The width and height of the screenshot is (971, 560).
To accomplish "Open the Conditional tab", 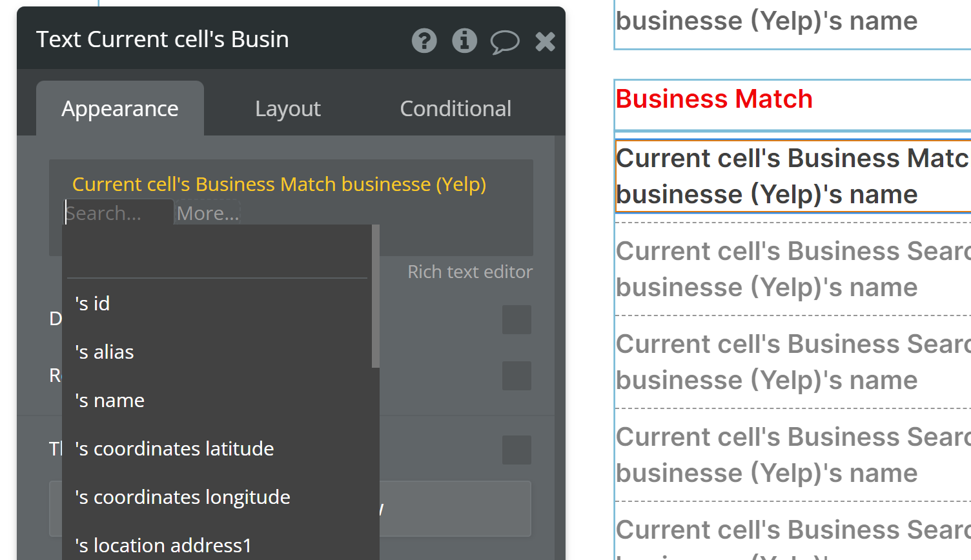I will 455,109.
